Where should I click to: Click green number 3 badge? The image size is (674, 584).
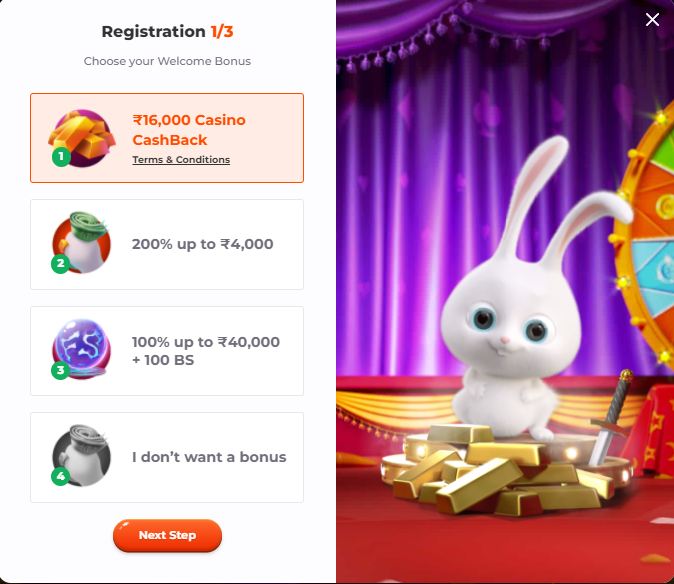61,370
